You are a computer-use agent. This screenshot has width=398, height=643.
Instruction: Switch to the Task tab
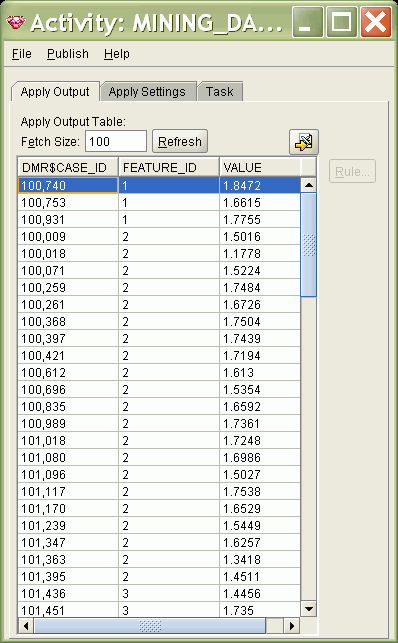pyautogui.click(x=220, y=91)
